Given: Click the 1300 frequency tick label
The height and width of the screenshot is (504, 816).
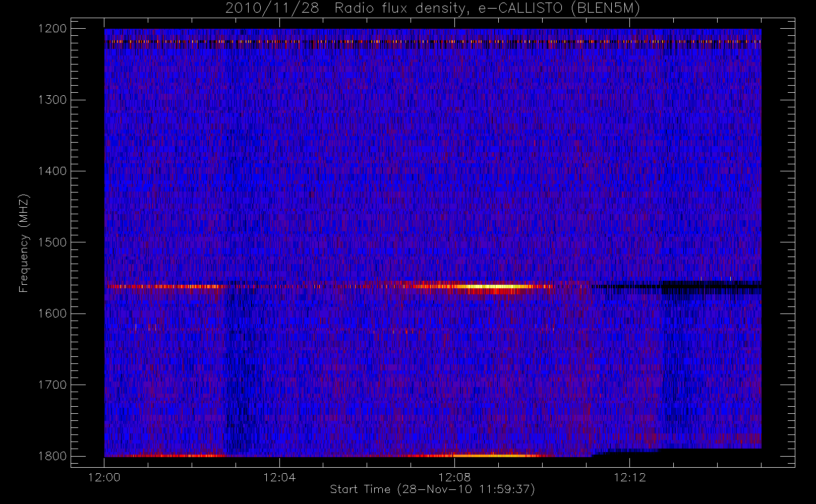Looking at the screenshot, I should pyautogui.click(x=52, y=100).
